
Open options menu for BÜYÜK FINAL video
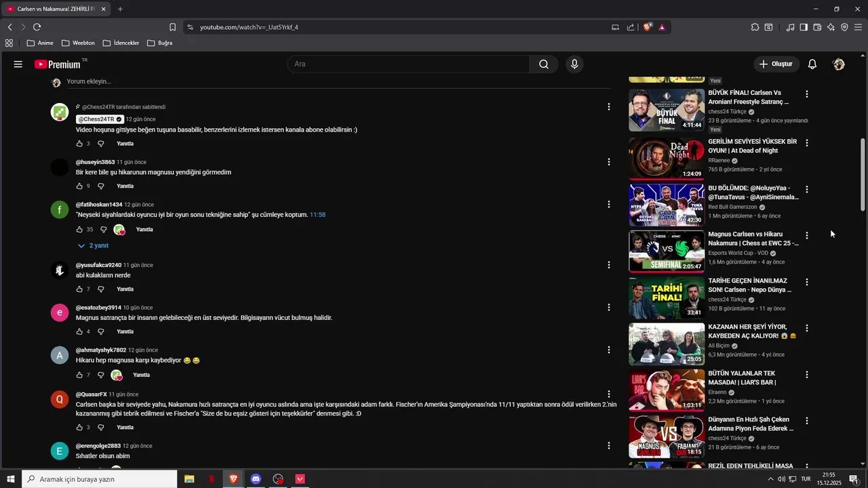tap(806, 94)
